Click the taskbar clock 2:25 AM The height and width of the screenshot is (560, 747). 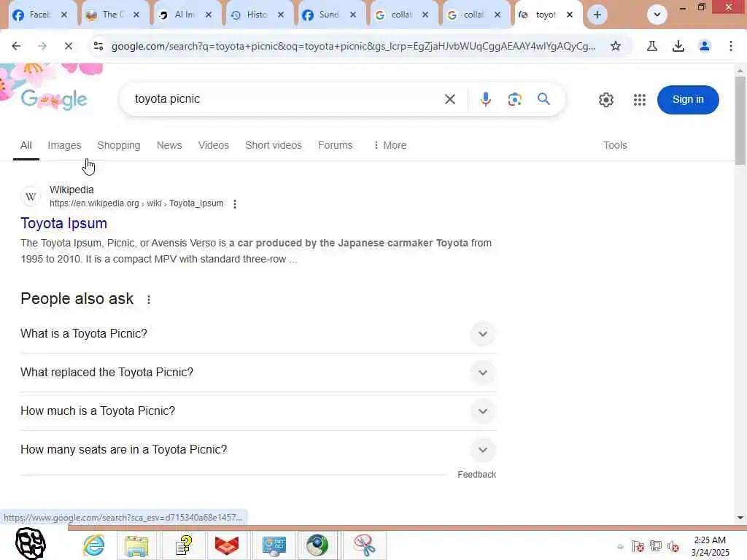(x=709, y=540)
